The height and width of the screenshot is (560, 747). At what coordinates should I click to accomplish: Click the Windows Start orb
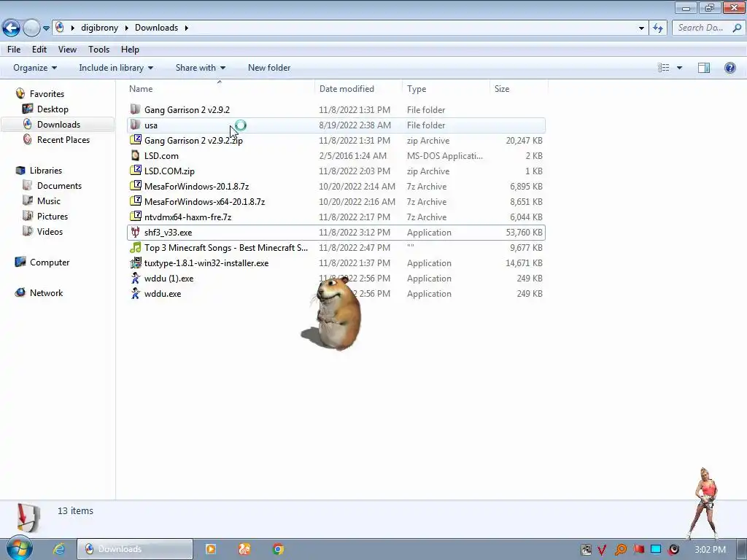[x=20, y=548]
